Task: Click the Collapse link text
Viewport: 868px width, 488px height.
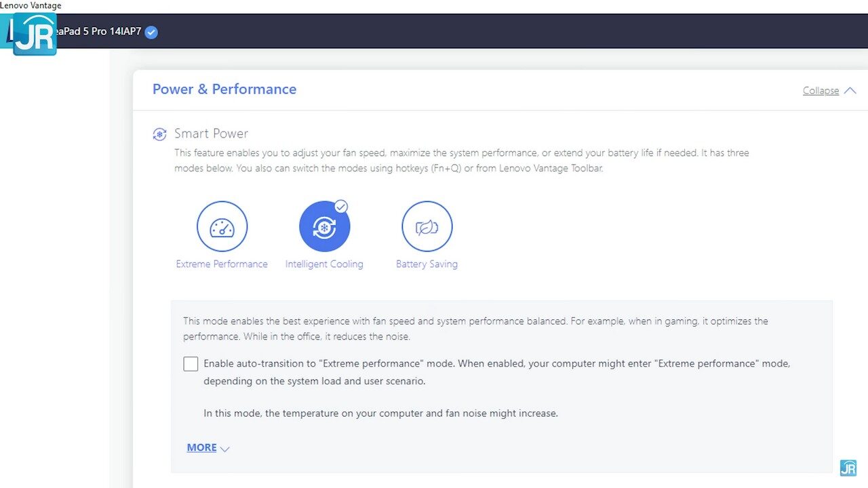Action: coord(821,91)
